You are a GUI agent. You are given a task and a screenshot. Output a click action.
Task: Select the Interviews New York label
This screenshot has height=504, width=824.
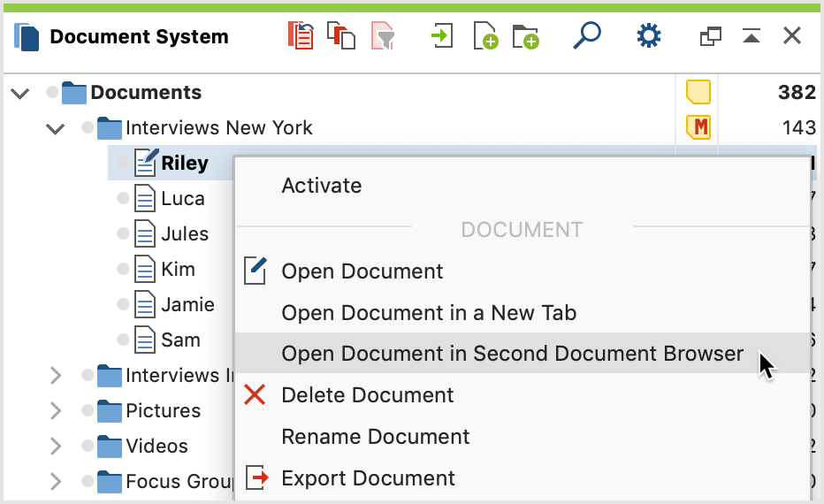pos(219,127)
